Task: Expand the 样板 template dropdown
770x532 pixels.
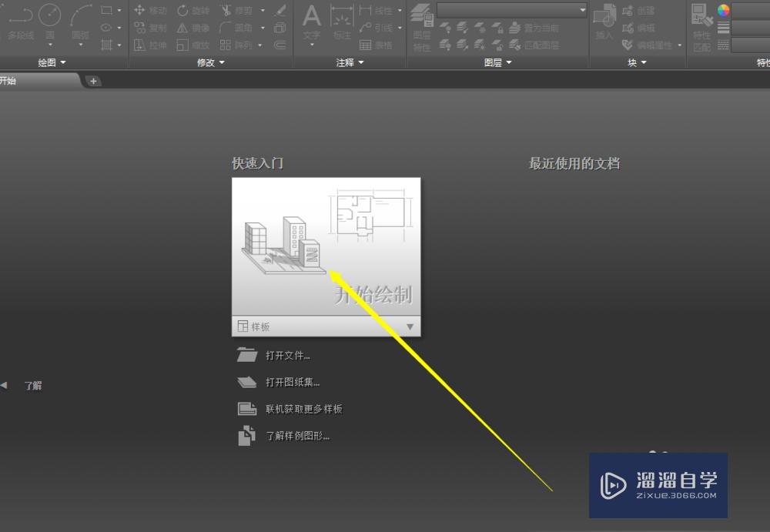Action: click(410, 326)
